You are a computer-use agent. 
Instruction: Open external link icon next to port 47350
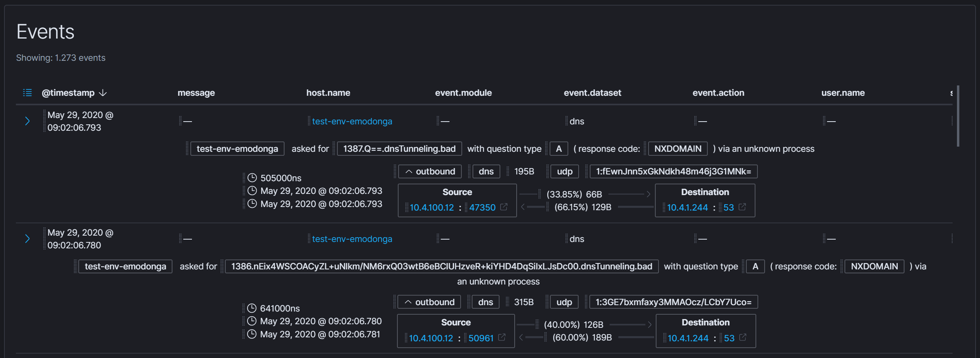[x=504, y=207]
